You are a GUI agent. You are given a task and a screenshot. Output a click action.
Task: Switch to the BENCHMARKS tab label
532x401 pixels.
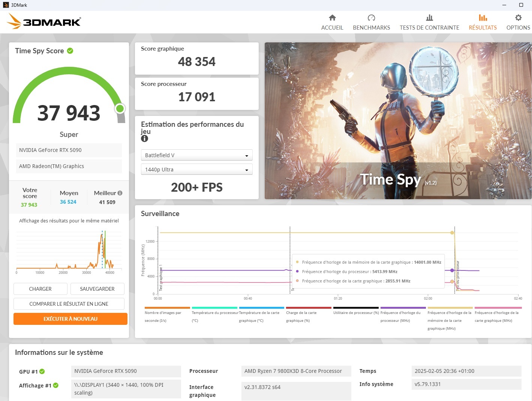click(372, 28)
